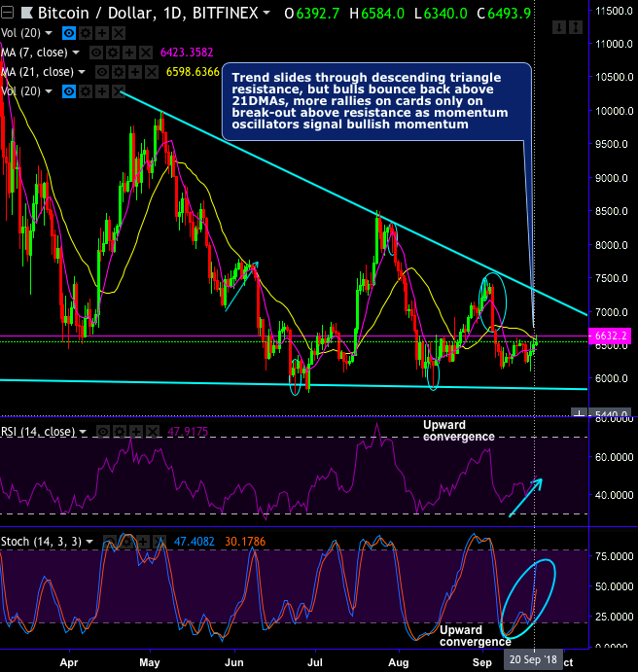
Task: Expand the Stoch (14, 3, 3) dropdown arrow
Action: 89,542
